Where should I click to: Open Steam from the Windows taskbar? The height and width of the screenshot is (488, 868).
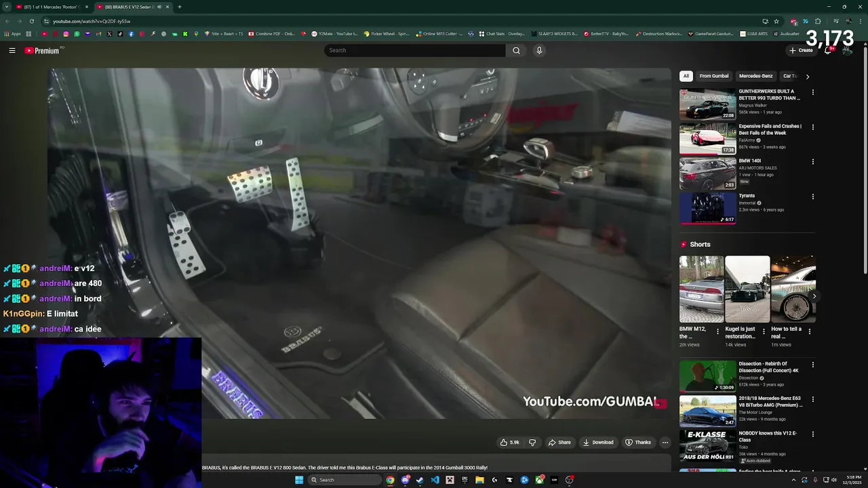(420, 480)
